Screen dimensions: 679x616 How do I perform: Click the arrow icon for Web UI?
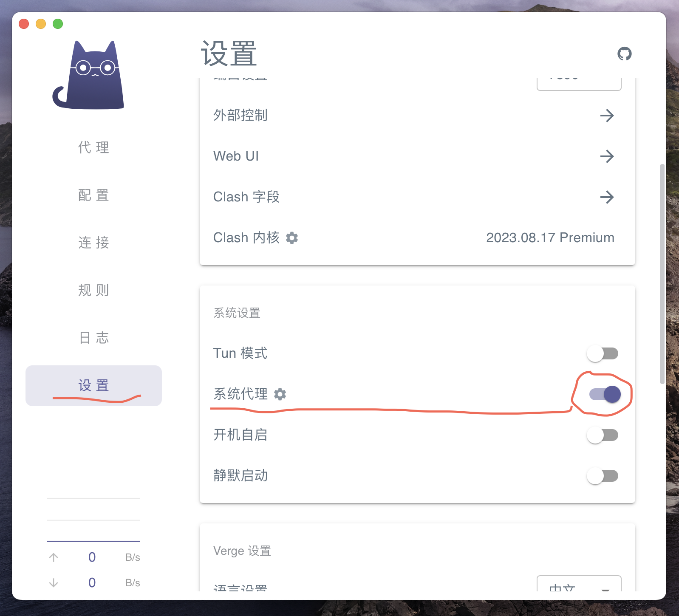tap(607, 156)
